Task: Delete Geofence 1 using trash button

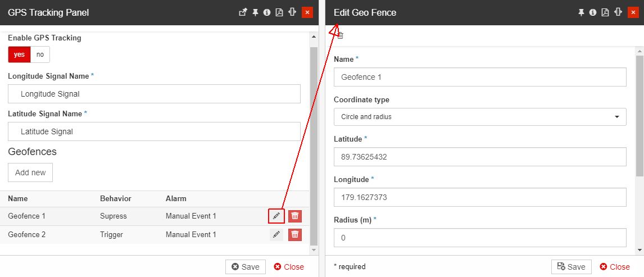Action: 295,216
